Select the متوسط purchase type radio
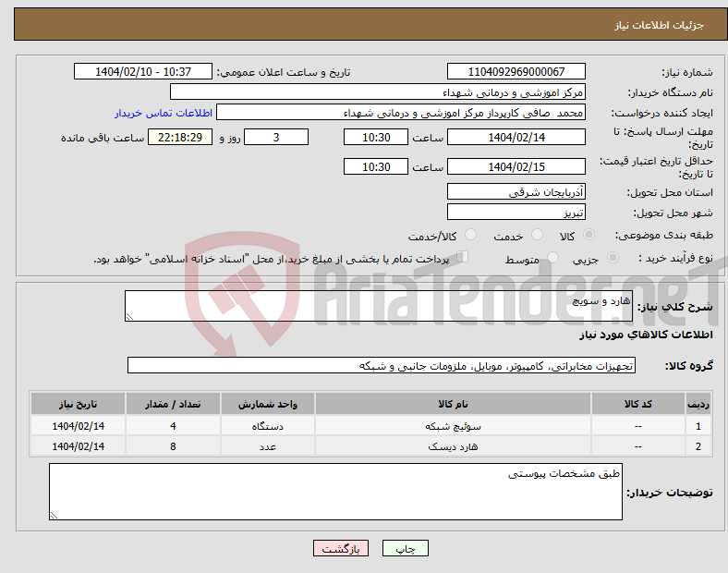 pyautogui.click(x=552, y=257)
